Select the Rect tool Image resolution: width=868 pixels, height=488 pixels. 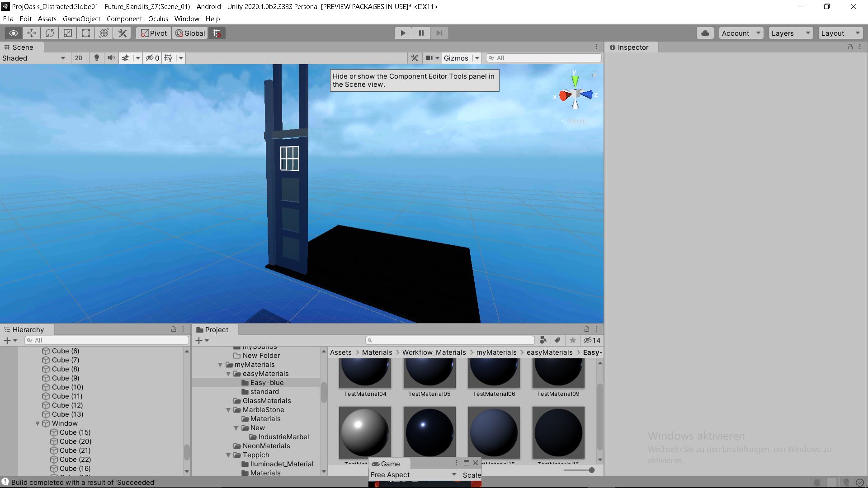86,33
